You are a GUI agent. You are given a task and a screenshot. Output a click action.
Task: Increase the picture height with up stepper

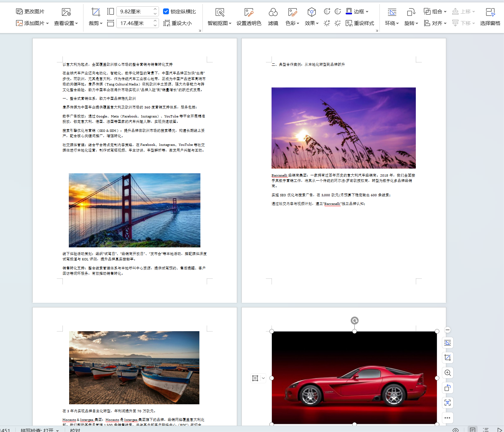[x=155, y=9]
